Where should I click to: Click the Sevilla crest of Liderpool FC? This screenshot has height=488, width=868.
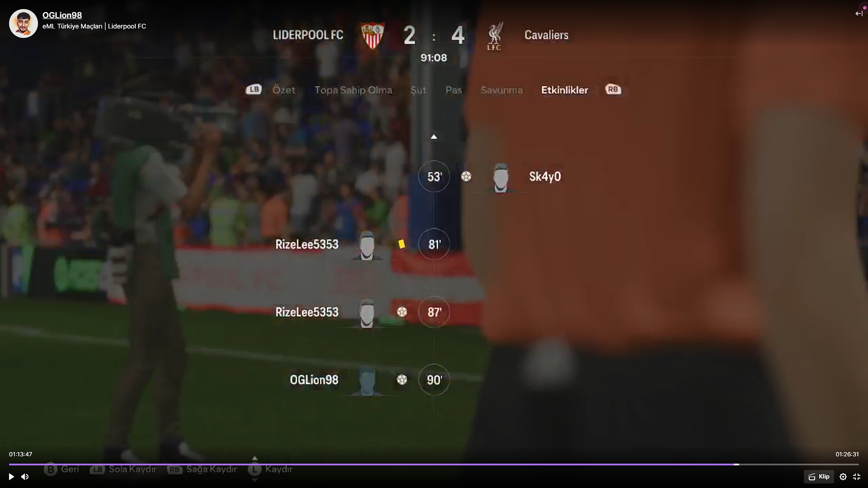(373, 35)
